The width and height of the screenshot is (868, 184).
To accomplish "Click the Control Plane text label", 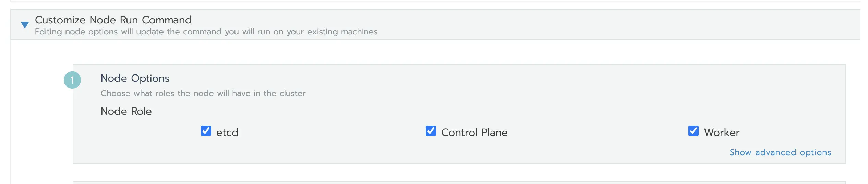I will (474, 133).
